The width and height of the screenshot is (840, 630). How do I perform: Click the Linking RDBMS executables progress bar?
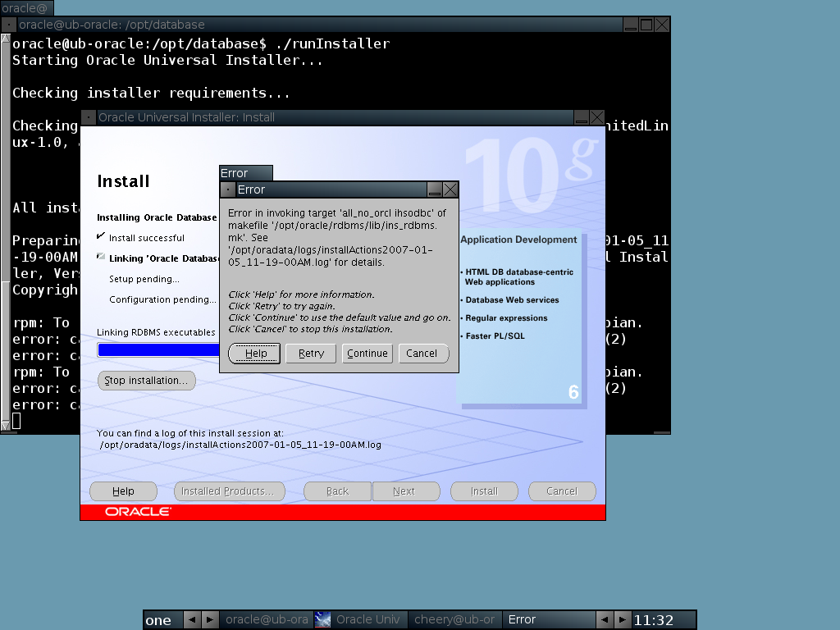coord(158,349)
